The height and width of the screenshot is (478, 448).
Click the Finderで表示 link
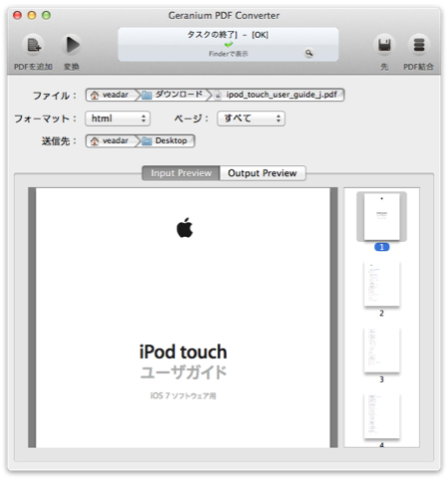pos(228,54)
